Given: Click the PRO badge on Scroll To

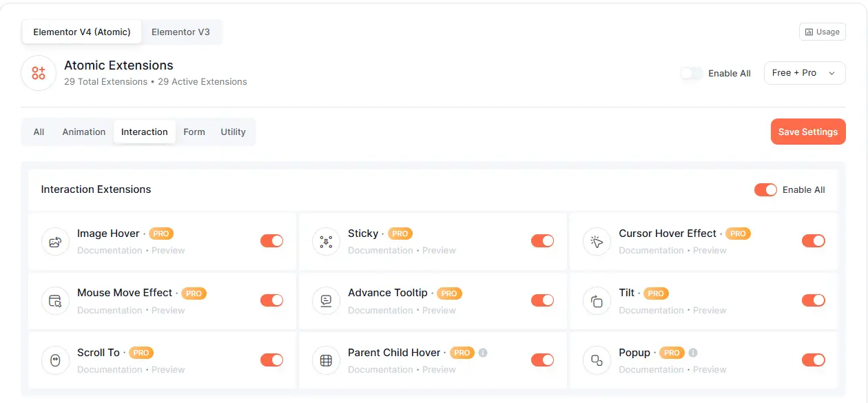Looking at the screenshot, I should (141, 353).
